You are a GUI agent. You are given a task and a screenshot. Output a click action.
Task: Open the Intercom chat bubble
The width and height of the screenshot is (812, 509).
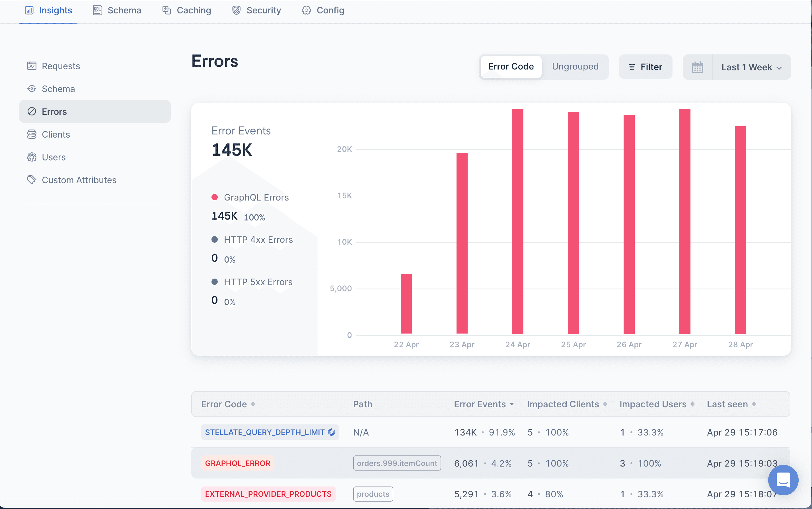pyautogui.click(x=783, y=480)
